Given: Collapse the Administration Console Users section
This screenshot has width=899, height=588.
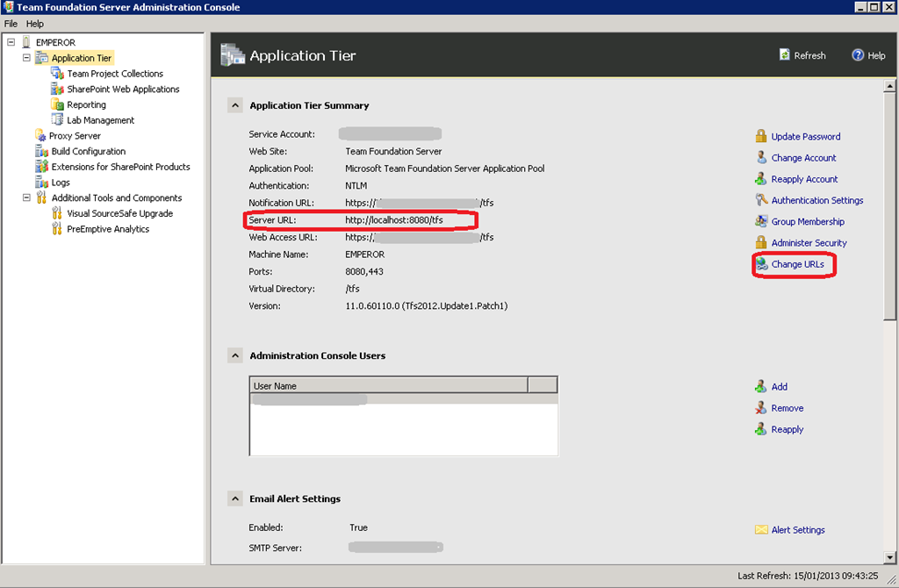Looking at the screenshot, I should (235, 355).
